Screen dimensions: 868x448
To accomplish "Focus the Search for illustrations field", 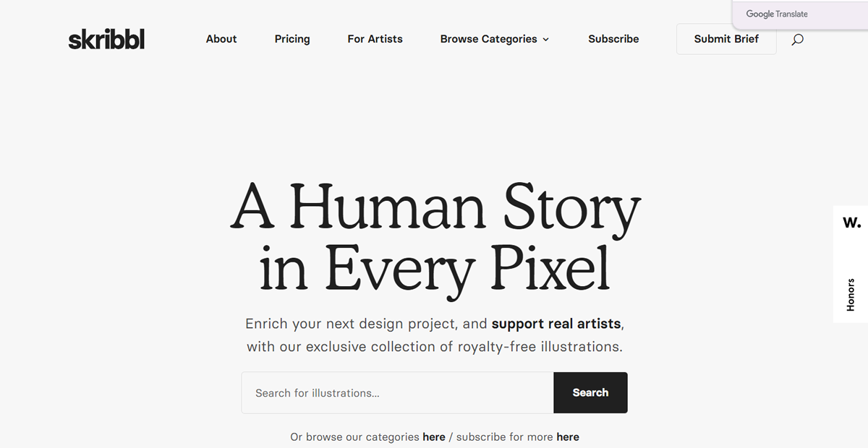I will pyautogui.click(x=398, y=392).
